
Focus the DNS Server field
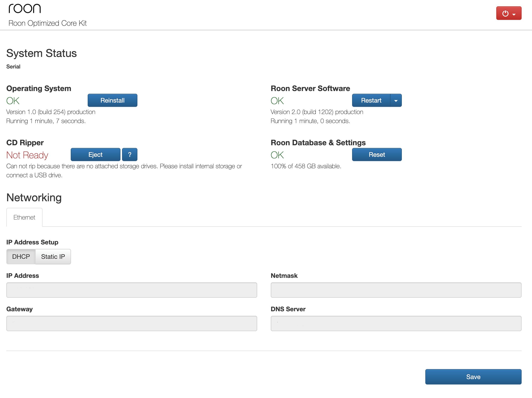396,323
